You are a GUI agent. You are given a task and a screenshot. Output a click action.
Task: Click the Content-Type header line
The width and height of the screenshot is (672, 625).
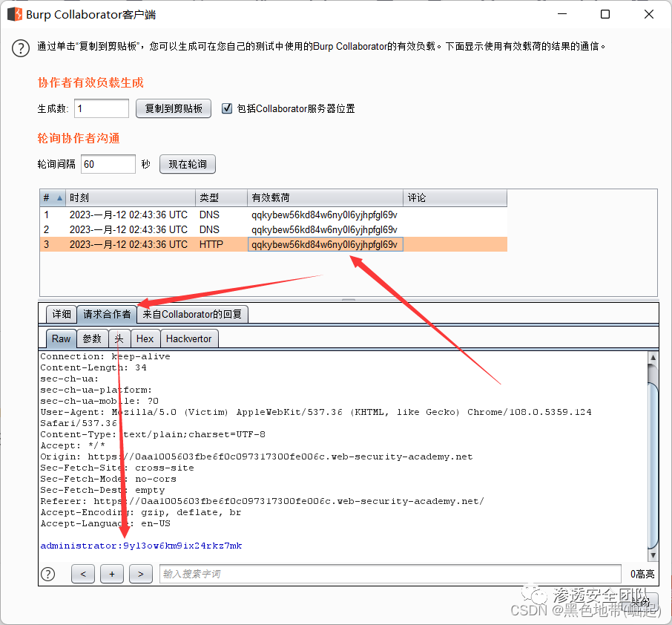[153, 434]
